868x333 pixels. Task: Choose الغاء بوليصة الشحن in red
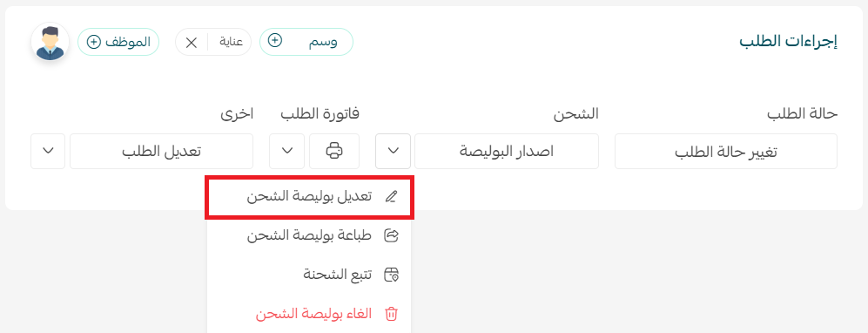click(309, 314)
